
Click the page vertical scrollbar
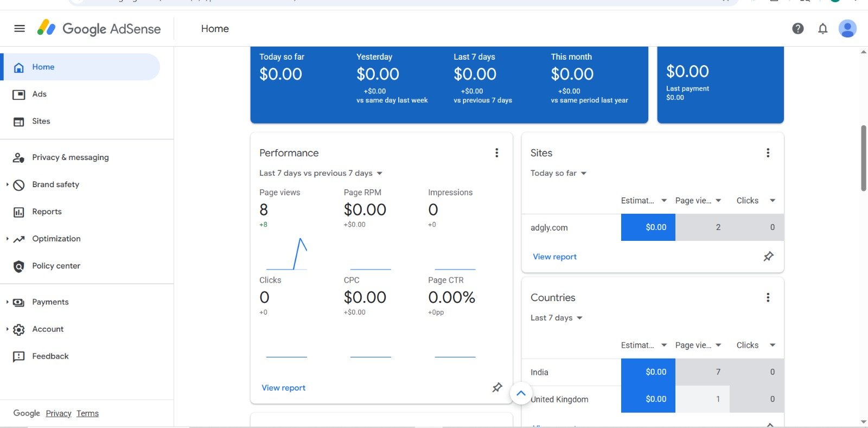coord(863,158)
